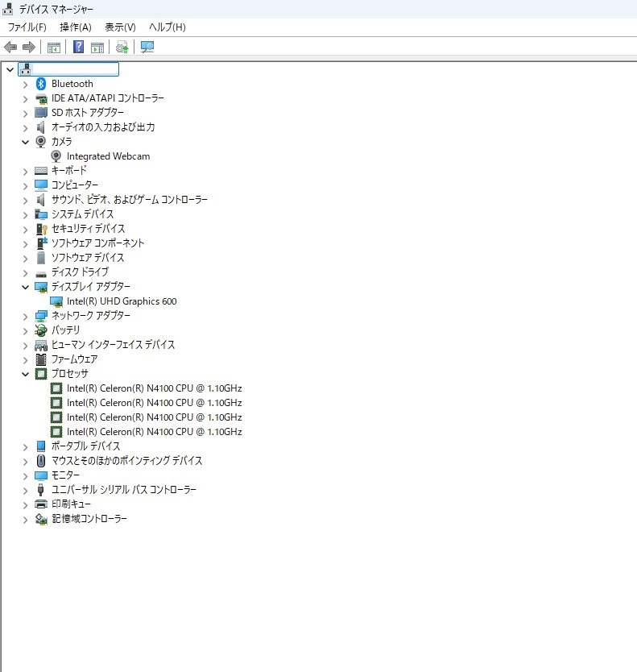
Task: Expand the ディスク ドライブ category chevron
Action: 25,273
